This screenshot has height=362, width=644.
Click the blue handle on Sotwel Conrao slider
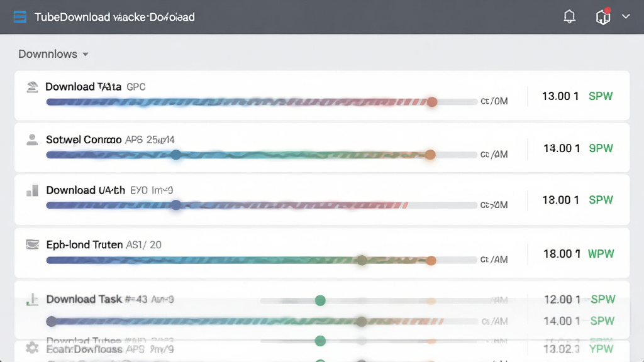tap(176, 155)
